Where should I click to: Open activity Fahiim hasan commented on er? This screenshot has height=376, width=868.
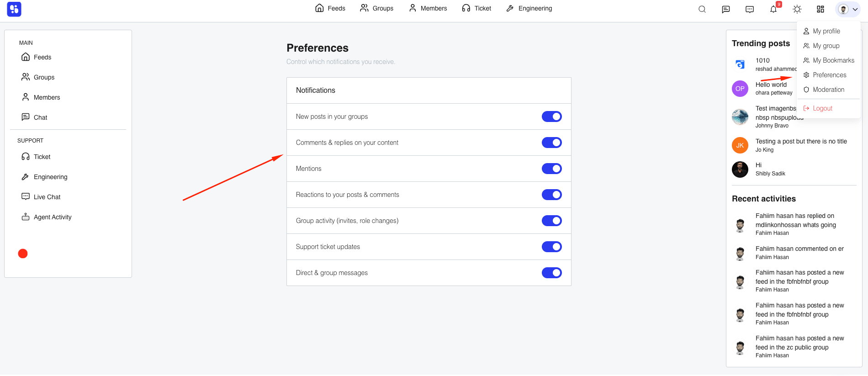click(x=799, y=249)
